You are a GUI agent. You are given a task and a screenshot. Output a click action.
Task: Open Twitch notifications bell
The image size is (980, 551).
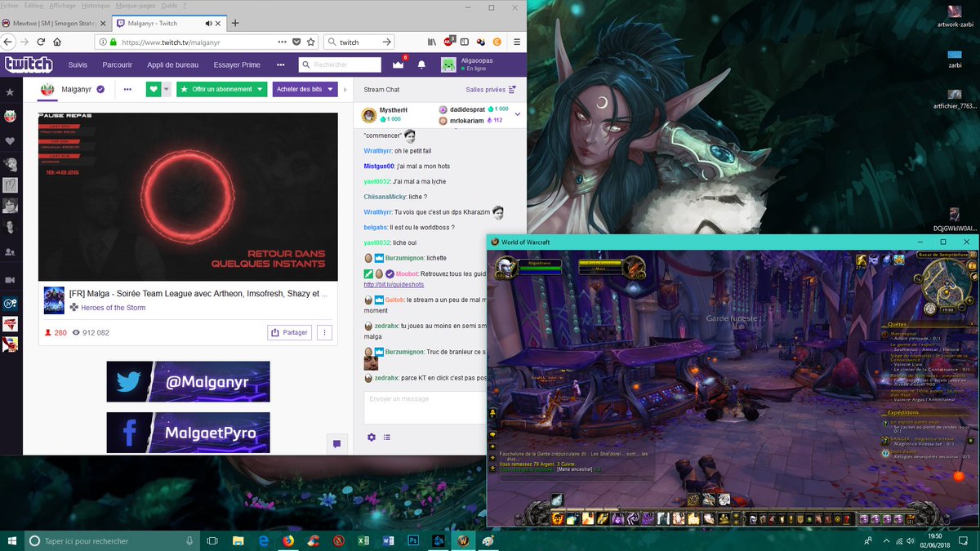point(421,64)
